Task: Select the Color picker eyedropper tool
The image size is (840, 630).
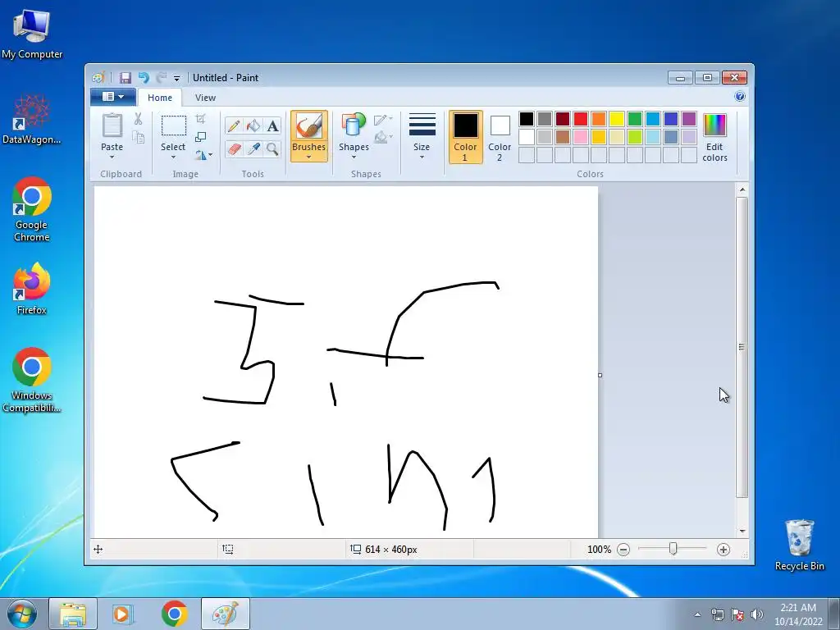Action: [253, 148]
